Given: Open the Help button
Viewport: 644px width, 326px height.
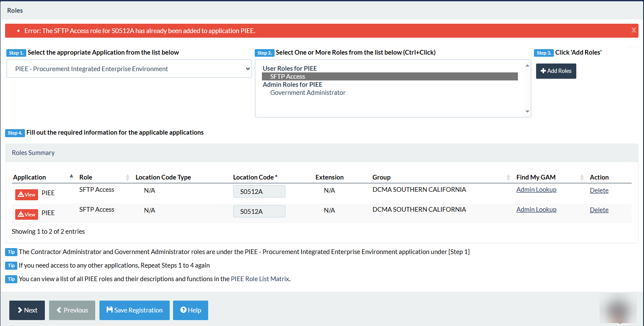Looking at the screenshot, I should 190,310.
